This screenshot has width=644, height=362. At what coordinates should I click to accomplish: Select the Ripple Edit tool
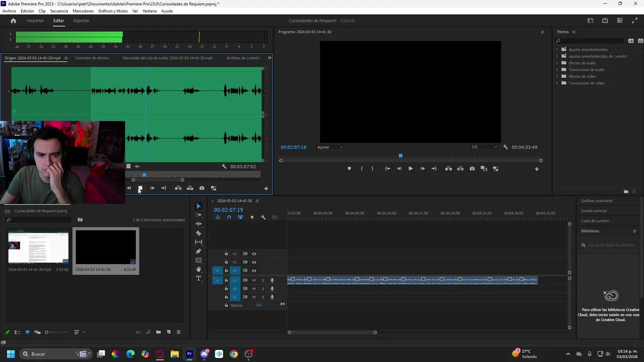click(x=198, y=224)
